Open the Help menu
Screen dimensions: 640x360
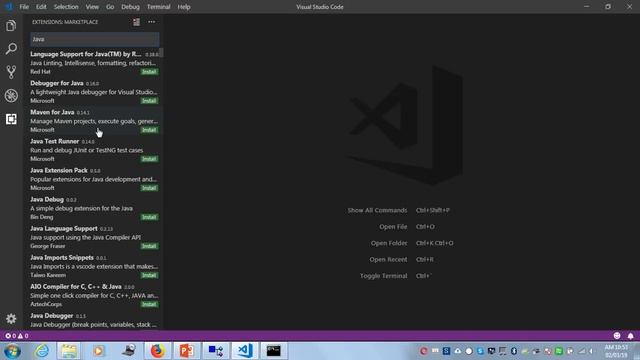[184, 7]
